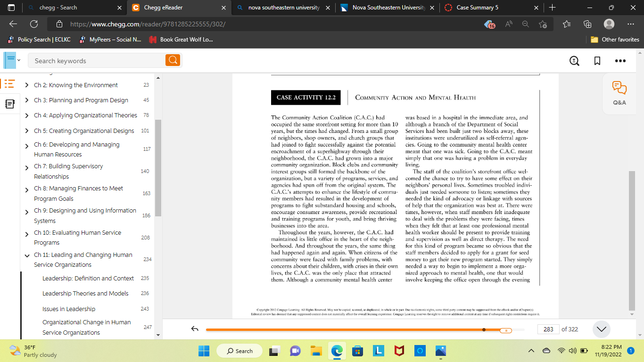This screenshot has width=644, height=362.
Task: Refresh the Chegg eReader page
Action: (x=34, y=24)
